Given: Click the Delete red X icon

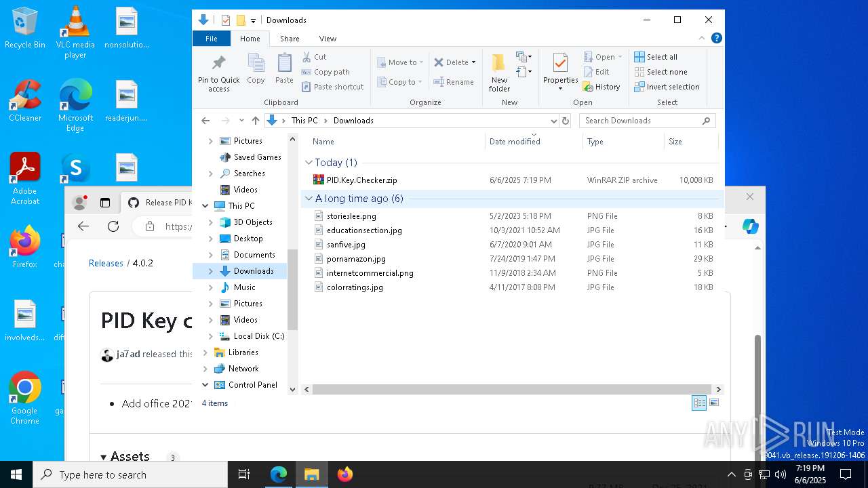Looking at the screenshot, I should pyautogui.click(x=439, y=62).
